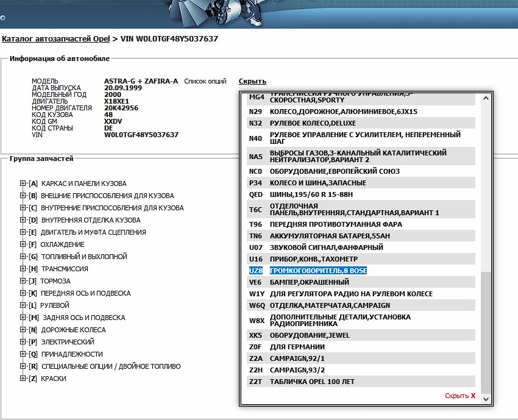Click the small round icon in banner
The height and width of the screenshot is (420, 518).
[x=2, y=18]
